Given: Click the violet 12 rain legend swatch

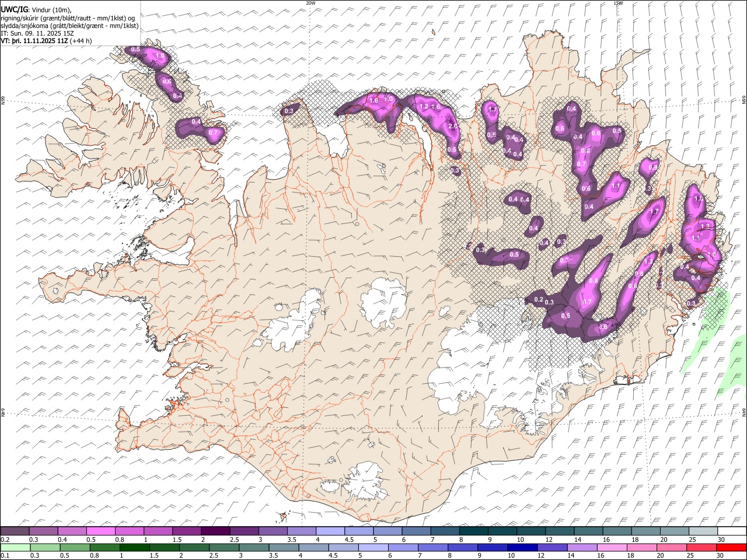Looking at the screenshot, I should (551, 548).
